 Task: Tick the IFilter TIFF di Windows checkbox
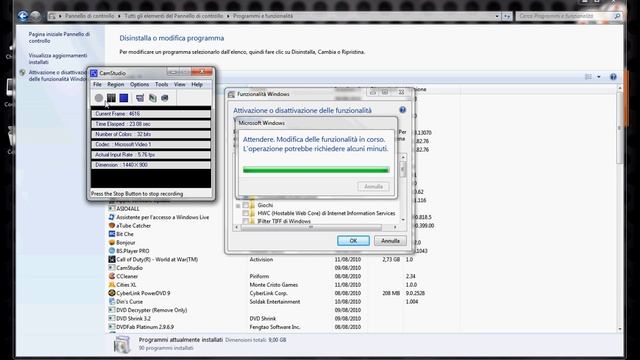(245, 221)
